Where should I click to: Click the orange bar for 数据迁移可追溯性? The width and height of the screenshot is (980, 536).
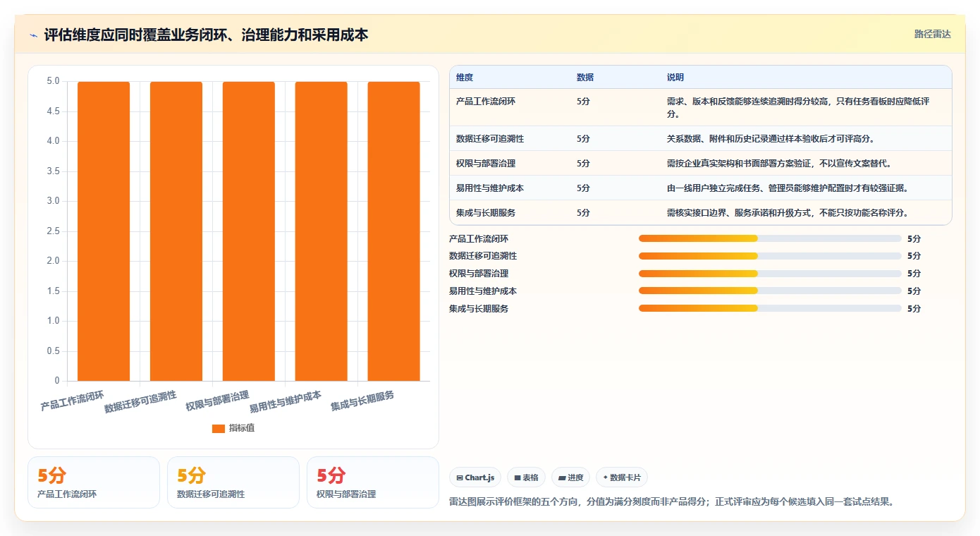pyautogui.click(x=176, y=231)
